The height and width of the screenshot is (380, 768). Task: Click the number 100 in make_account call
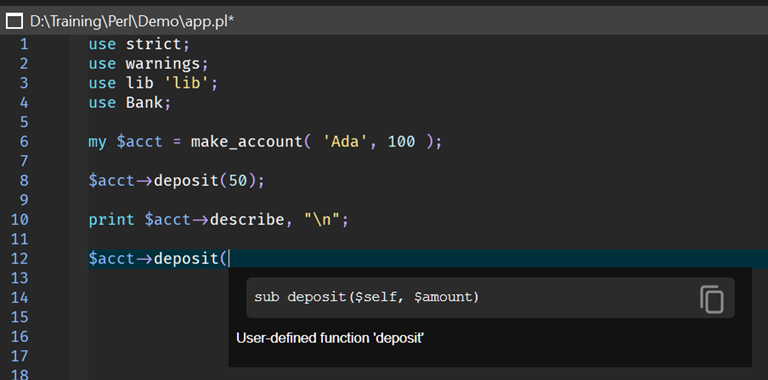[402, 142]
